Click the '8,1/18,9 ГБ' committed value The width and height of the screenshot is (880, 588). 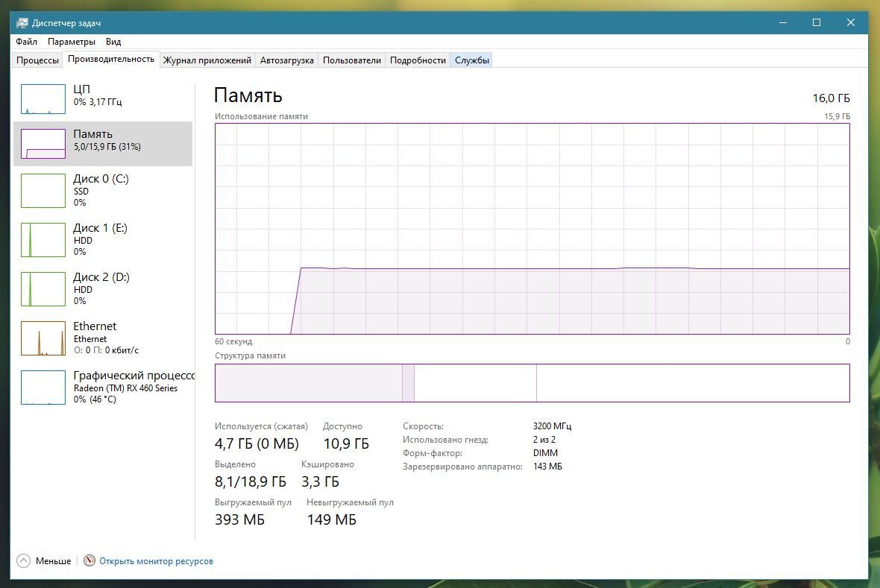251,482
